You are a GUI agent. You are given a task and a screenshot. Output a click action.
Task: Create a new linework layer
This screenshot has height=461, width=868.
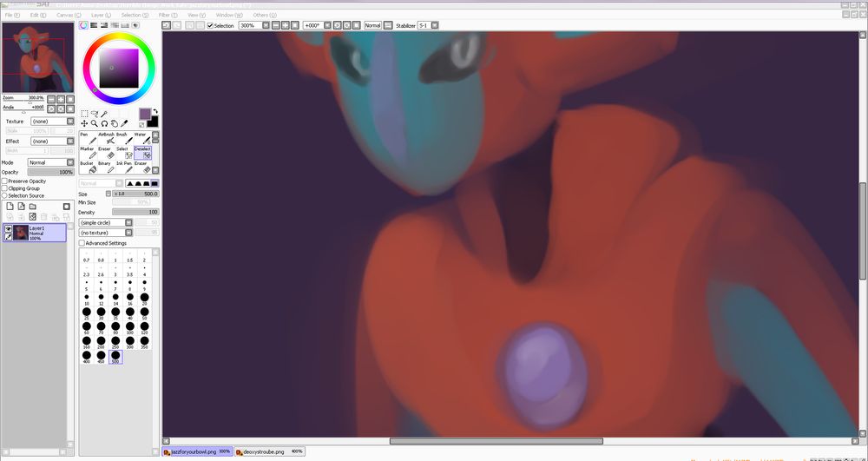(21, 207)
